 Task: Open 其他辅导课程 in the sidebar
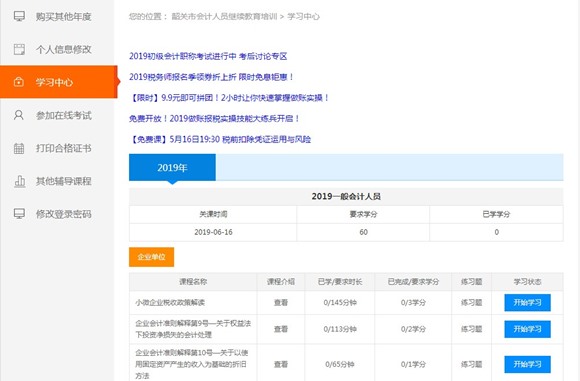click(x=58, y=181)
